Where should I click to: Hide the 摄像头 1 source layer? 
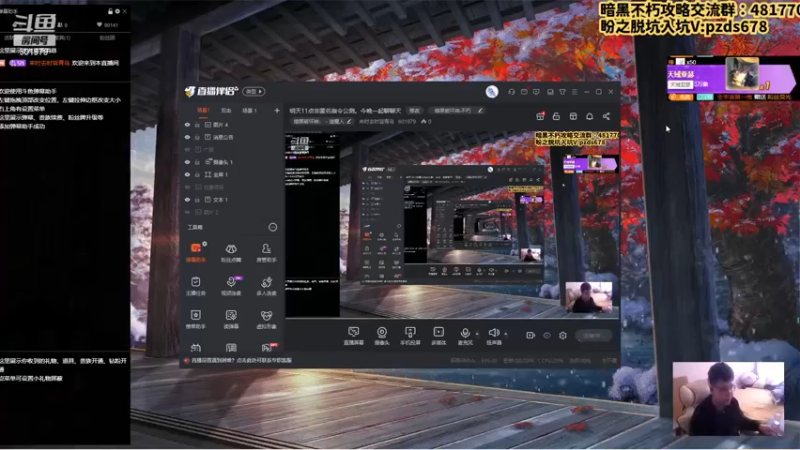point(187,162)
